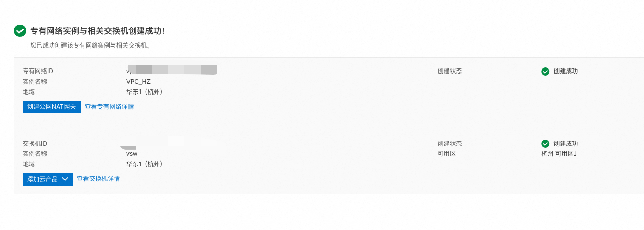Select the vsw instance name
644x230 pixels.
[x=132, y=154]
